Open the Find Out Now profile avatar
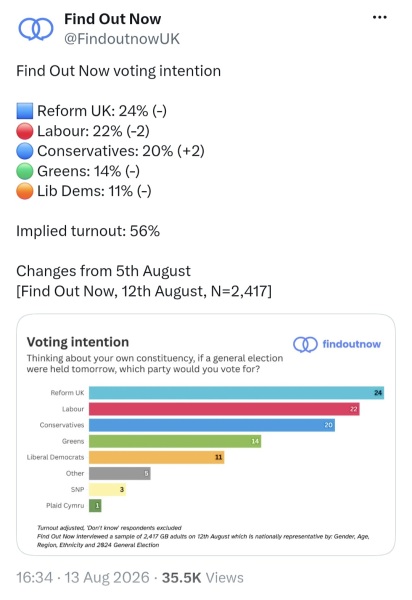 click(36, 29)
